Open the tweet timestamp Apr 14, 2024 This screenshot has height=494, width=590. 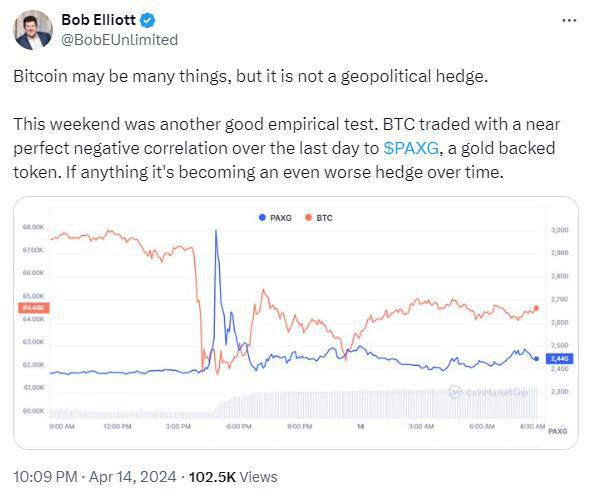(132, 477)
